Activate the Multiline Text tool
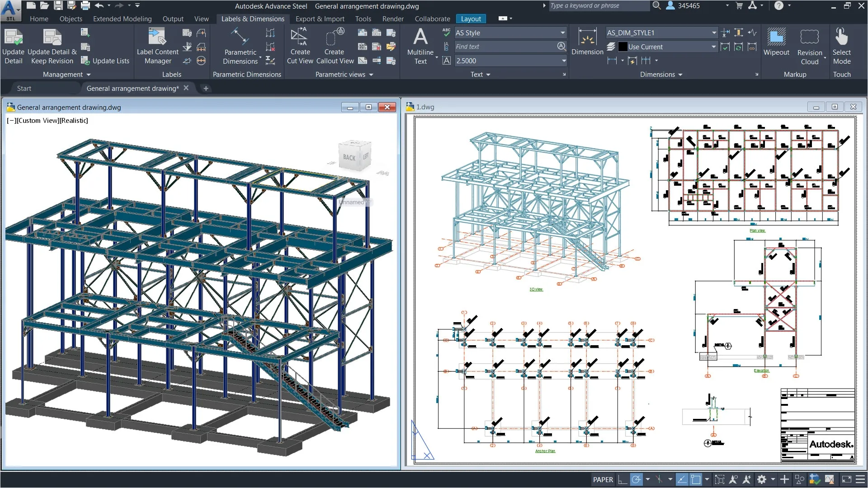868x488 pixels. click(x=420, y=45)
